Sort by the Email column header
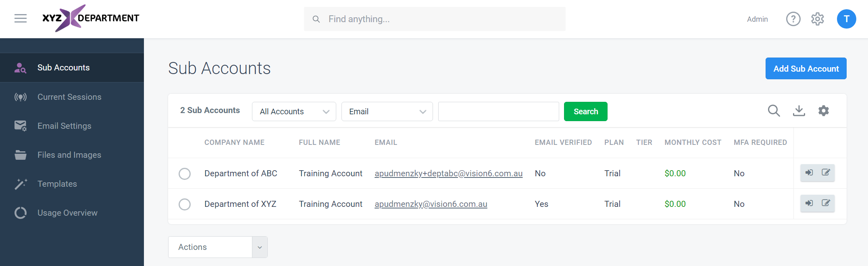This screenshot has height=266, width=868. point(386,142)
